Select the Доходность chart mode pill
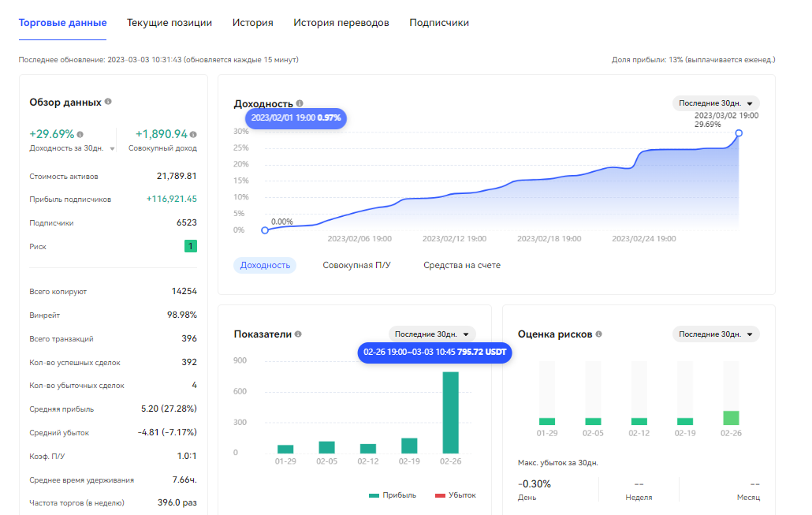 pos(265,265)
